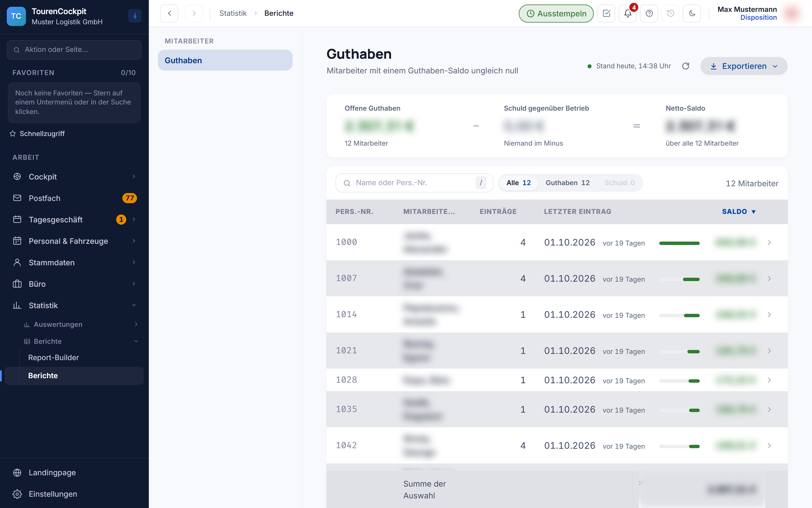The image size is (812, 508).
Task: Expand the Büro menu
Action: 74,284
